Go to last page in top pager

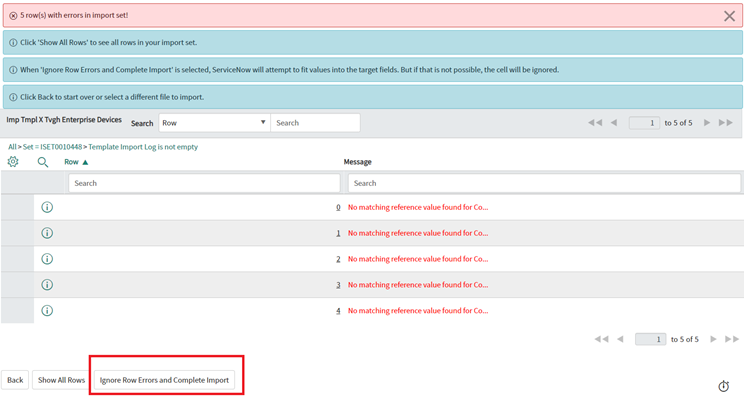click(725, 123)
